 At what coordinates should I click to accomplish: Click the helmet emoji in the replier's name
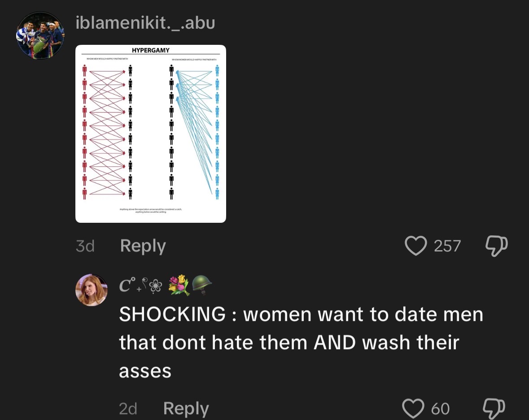(x=201, y=285)
